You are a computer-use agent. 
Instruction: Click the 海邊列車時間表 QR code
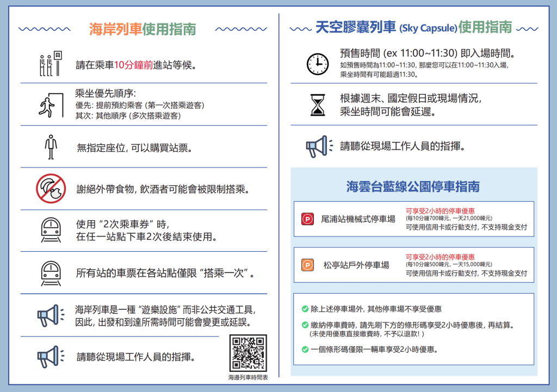pyautogui.click(x=248, y=353)
